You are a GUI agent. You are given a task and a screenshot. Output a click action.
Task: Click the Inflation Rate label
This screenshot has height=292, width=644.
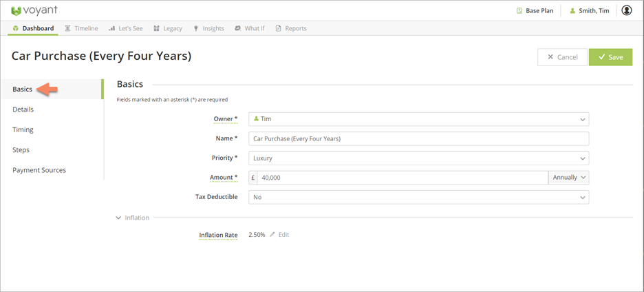(x=219, y=236)
